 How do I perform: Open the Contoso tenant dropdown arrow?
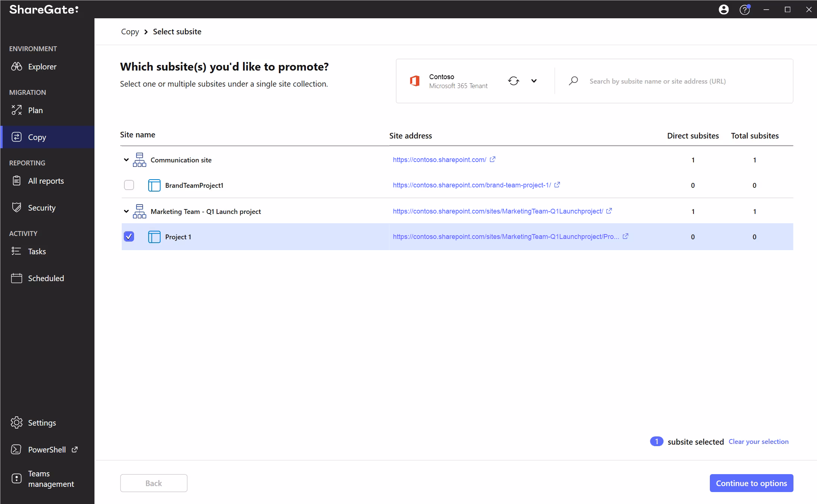[534, 81]
